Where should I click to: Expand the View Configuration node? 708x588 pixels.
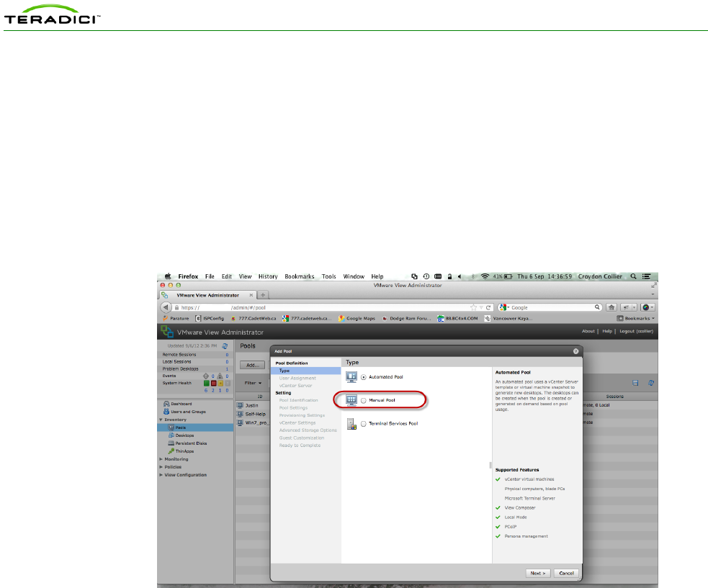click(x=161, y=475)
